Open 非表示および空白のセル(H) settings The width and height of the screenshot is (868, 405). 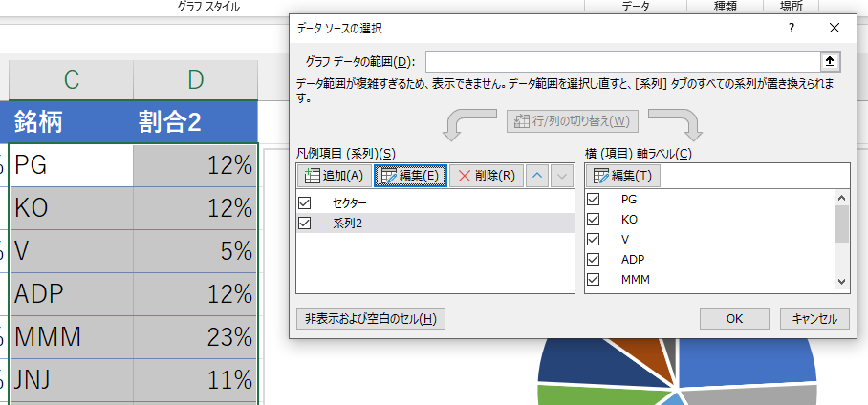click(371, 319)
